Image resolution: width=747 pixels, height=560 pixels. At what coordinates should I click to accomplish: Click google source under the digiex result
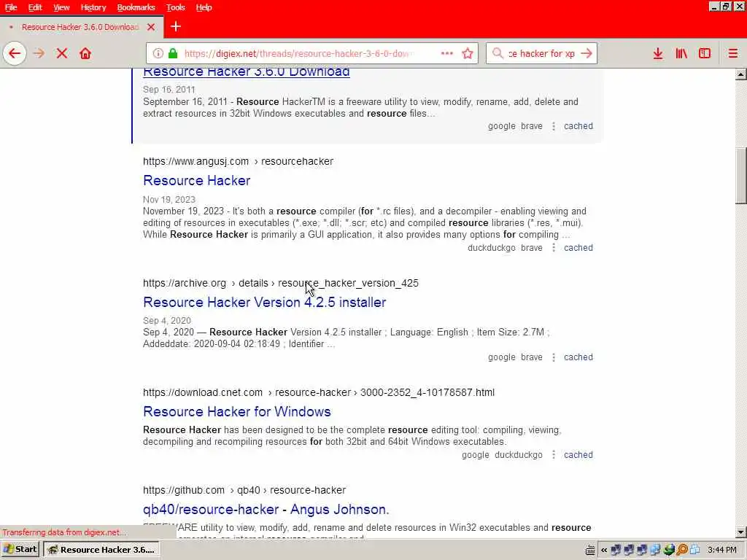[x=502, y=126]
